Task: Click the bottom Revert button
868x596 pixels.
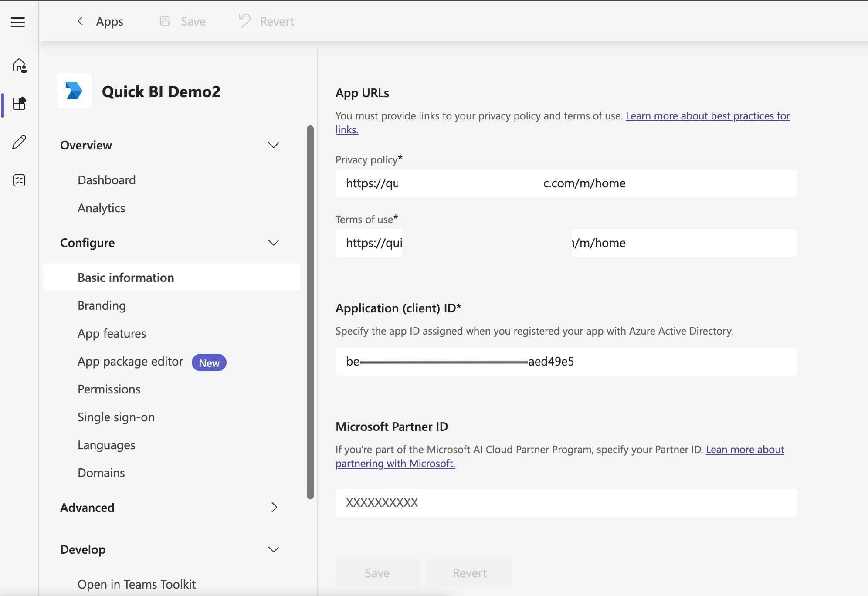Action: pos(469,573)
